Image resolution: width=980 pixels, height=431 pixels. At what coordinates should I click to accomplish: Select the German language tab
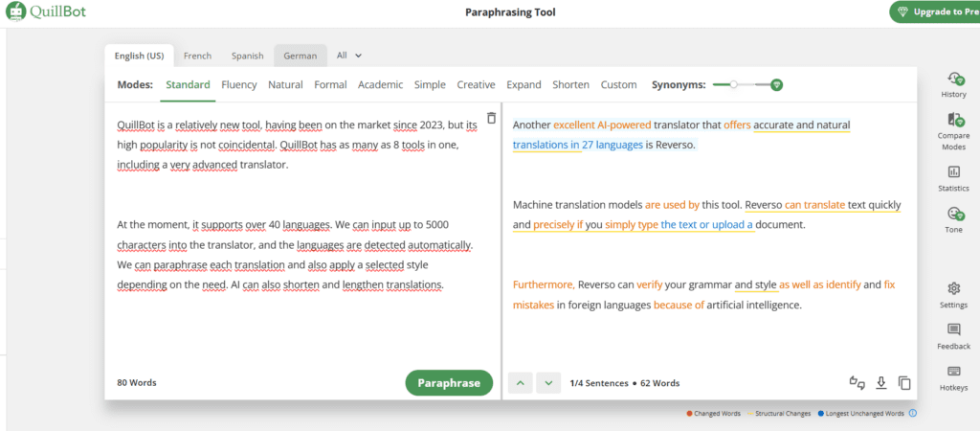tap(300, 56)
